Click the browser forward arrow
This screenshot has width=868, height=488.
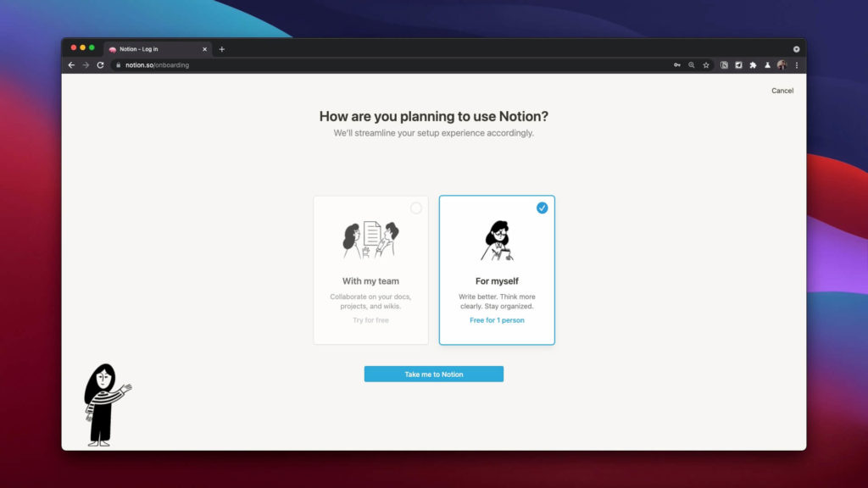click(86, 64)
